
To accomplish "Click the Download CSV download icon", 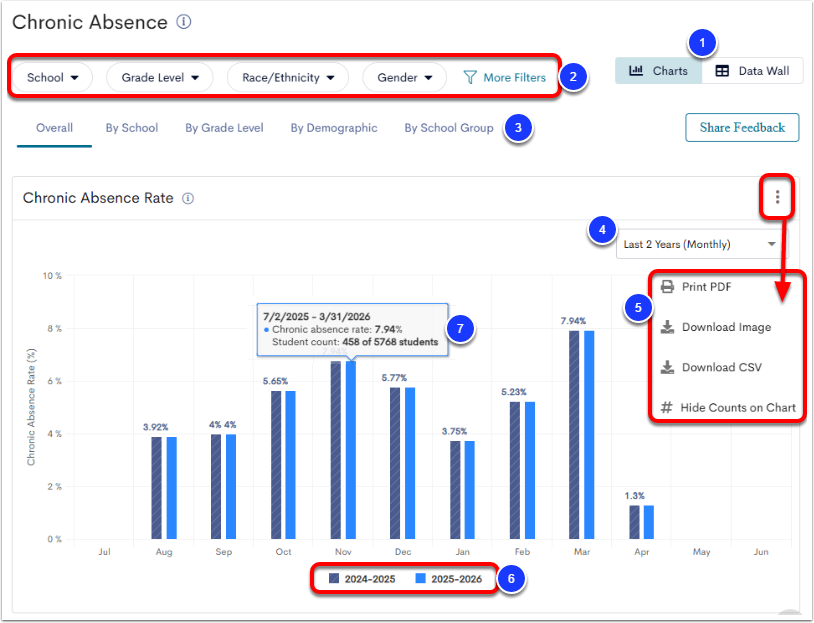I will pos(667,367).
